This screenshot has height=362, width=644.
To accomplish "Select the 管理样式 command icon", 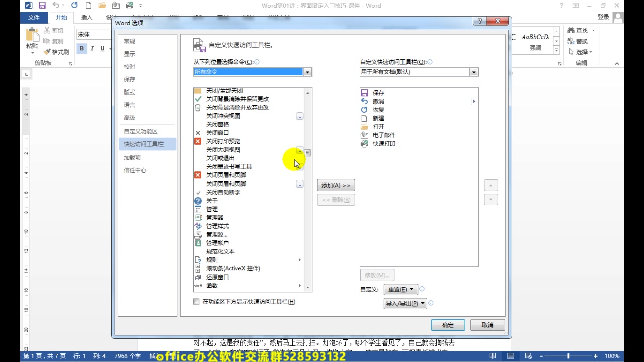I will point(198,226).
